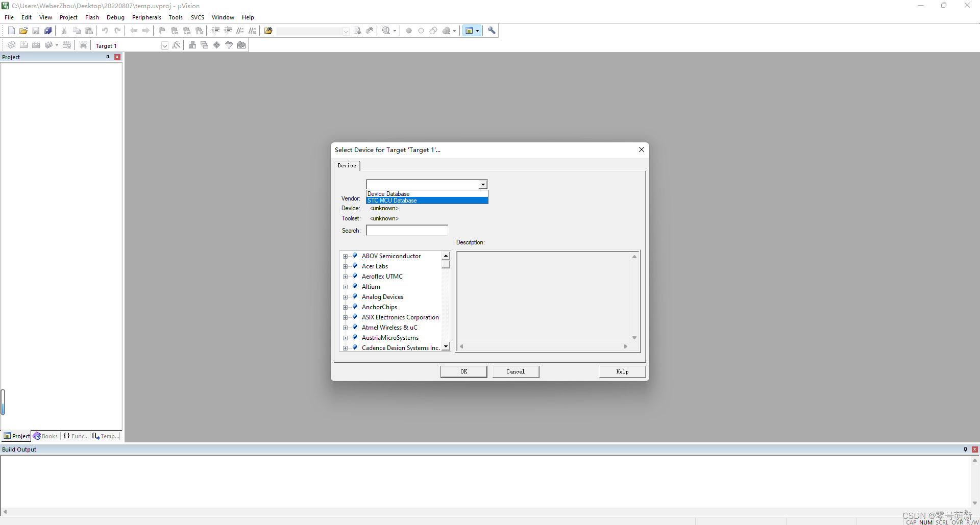The height and width of the screenshot is (525, 980).
Task: Click the Search input field
Action: coord(407,231)
